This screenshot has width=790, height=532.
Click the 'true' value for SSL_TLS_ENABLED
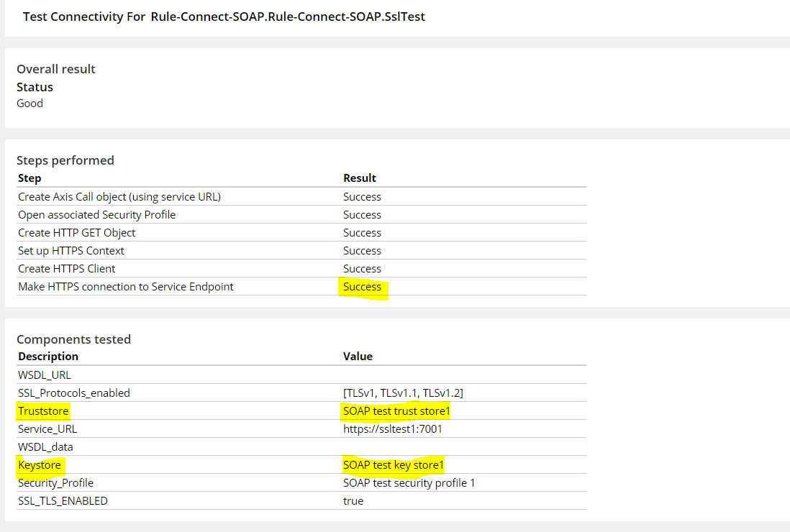[x=353, y=501]
